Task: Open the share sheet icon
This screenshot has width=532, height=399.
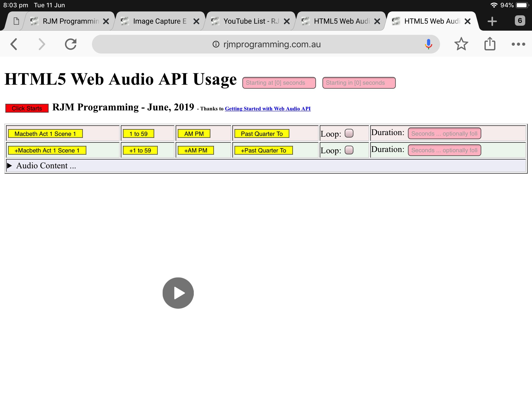Action: click(490, 44)
